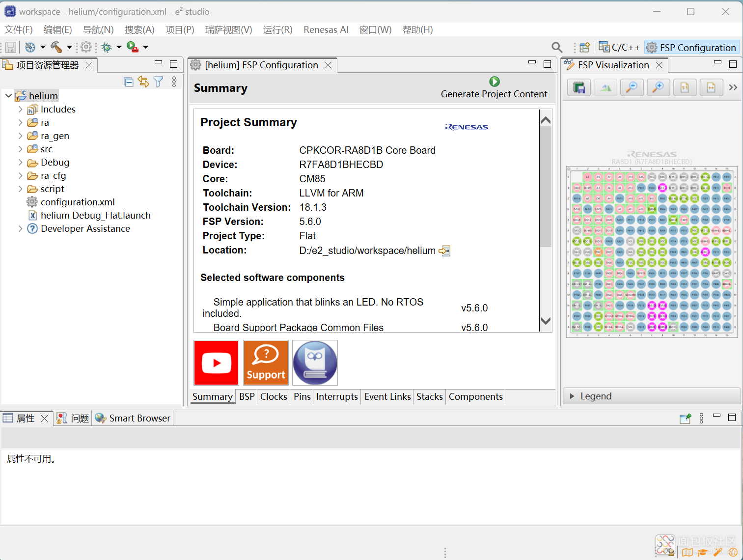Click the chip pin map image

(652, 252)
